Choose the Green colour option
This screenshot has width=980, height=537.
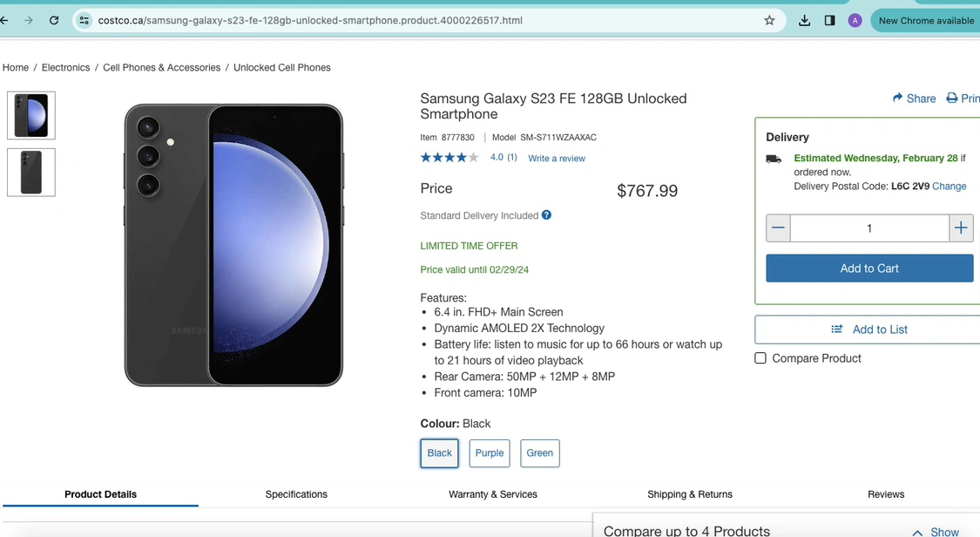pyautogui.click(x=539, y=453)
